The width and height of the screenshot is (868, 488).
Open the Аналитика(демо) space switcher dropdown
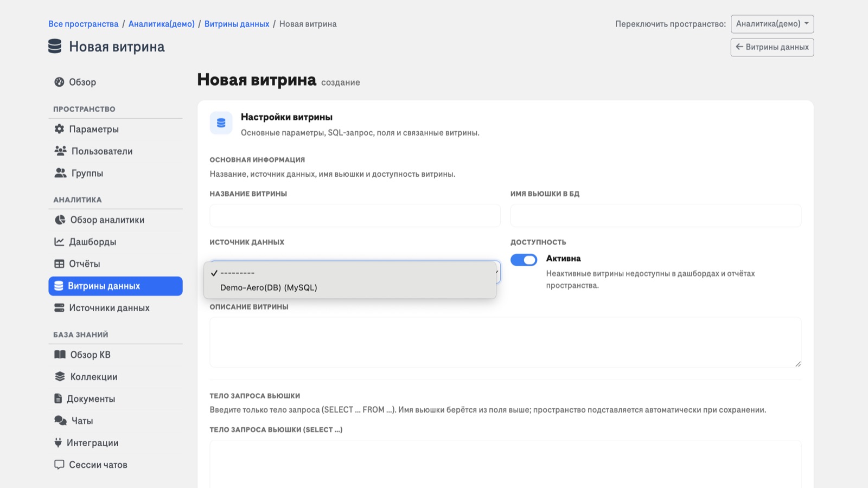[772, 24]
